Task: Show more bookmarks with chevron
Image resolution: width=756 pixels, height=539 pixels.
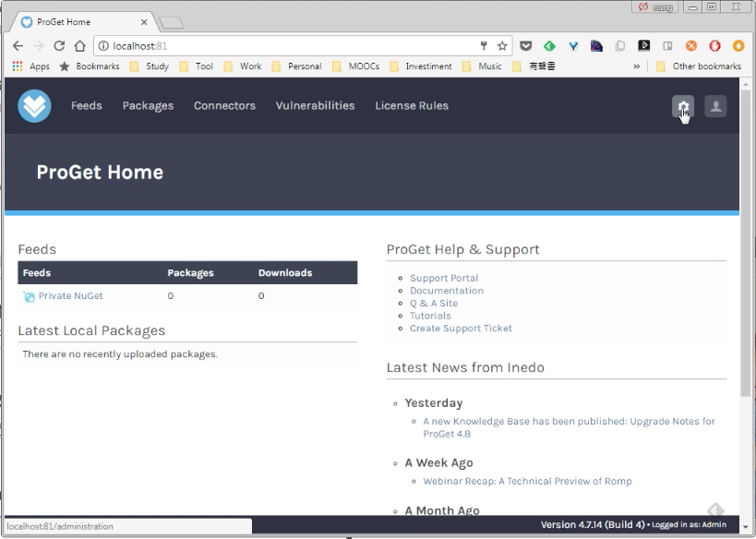Action: click(x=636, y=66)
